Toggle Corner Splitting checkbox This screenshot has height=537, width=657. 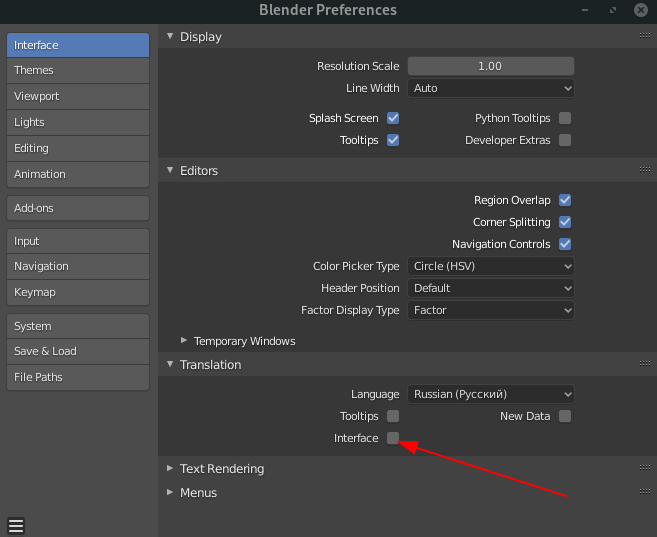(x=565, y=222)
